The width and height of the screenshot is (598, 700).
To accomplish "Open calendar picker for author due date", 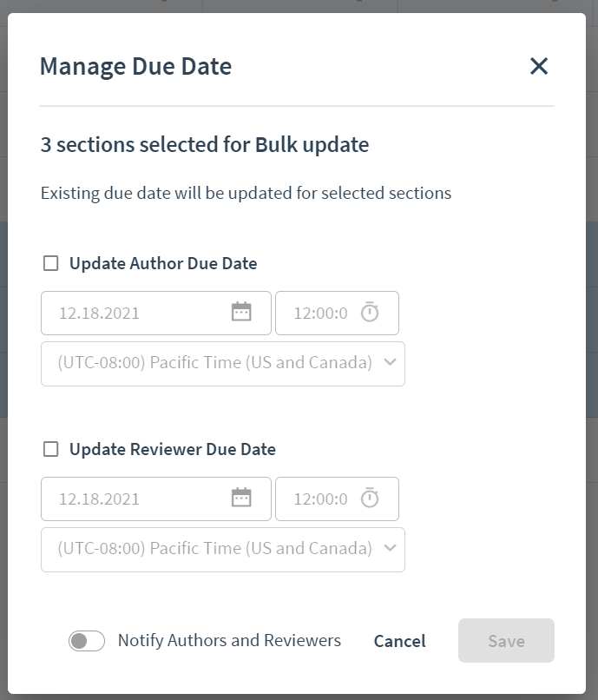I will click(x=241, y=312).
